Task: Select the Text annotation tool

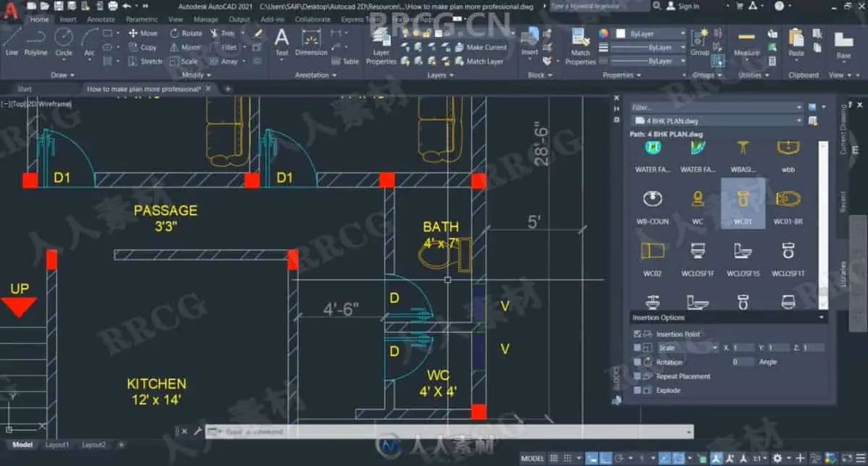Action: pyautogui.click(x=282, y=43)
